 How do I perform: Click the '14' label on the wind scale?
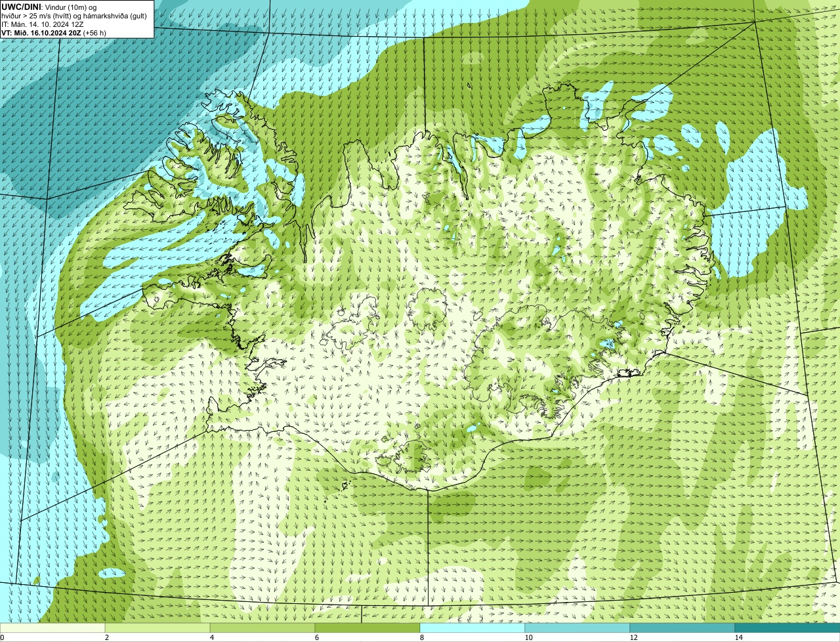(738, 637)
